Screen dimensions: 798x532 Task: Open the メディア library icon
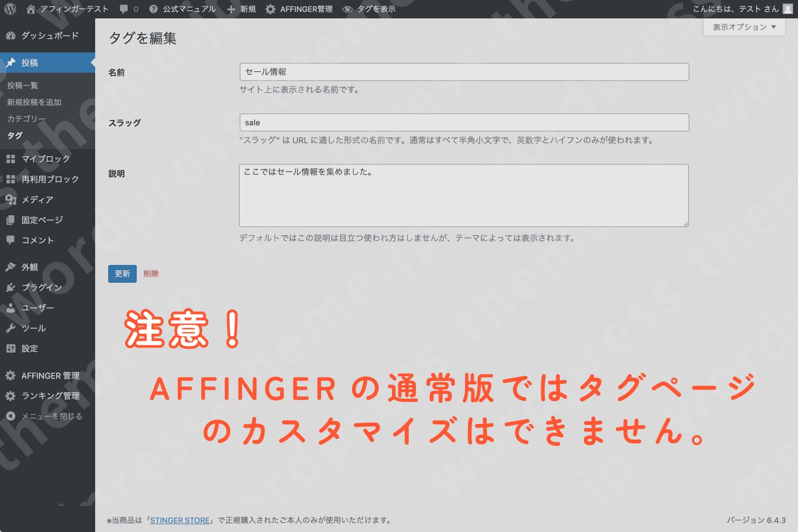12,199
